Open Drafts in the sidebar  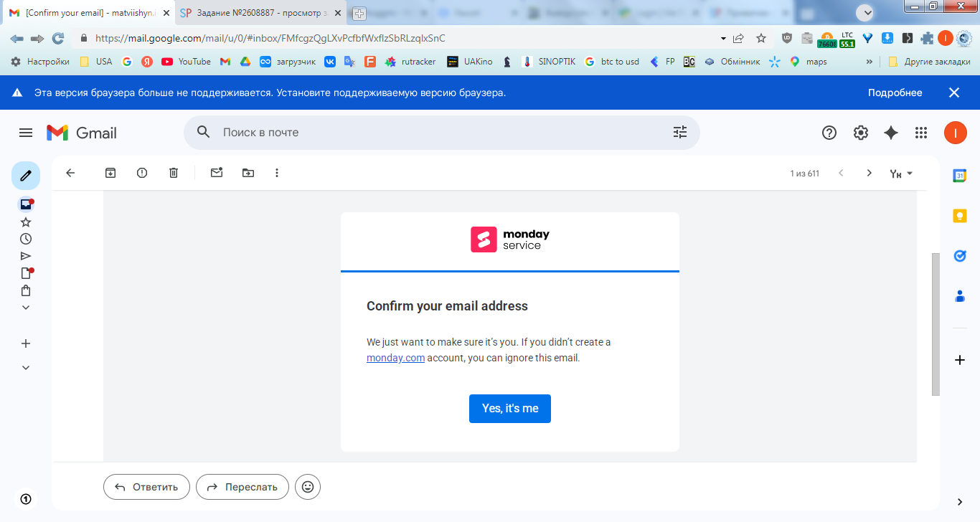(26, 273)
